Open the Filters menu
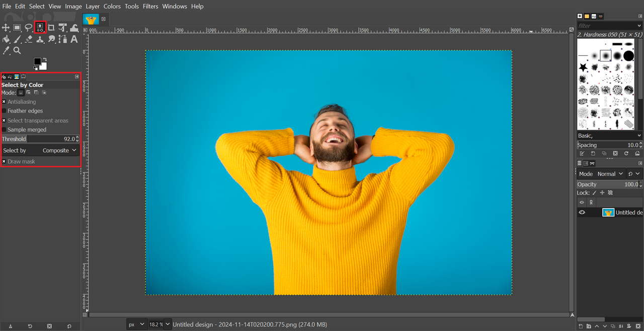644x331 pixels. tap(150, 6)
